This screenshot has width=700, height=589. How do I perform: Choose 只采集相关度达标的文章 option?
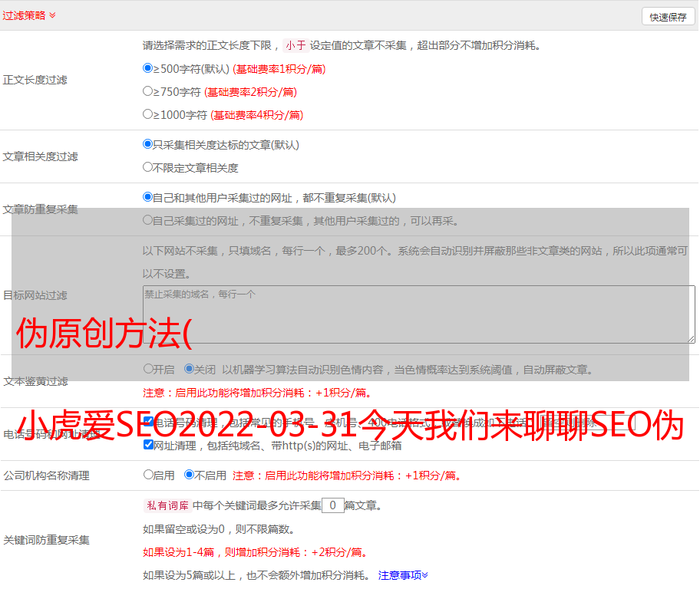147,143
